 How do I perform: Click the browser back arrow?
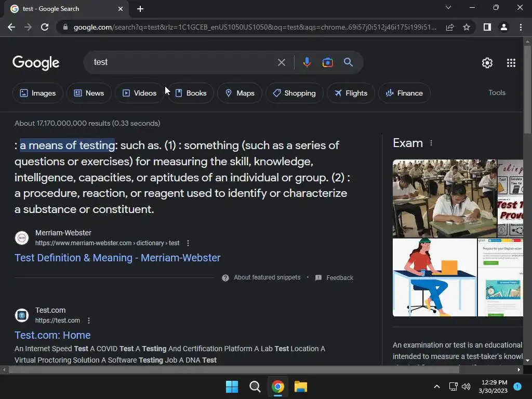point(11,27)
